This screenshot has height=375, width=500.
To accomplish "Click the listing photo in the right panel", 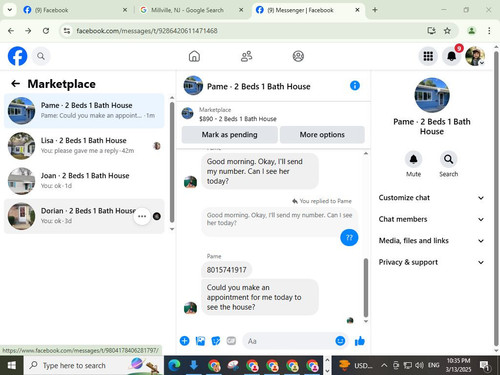I will point(432,95).
